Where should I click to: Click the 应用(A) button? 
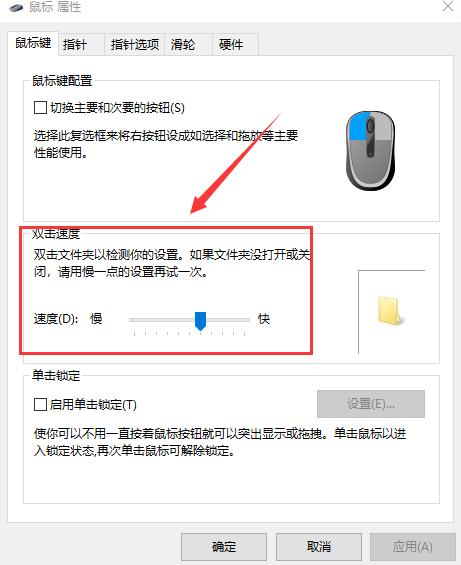[412, 547]
